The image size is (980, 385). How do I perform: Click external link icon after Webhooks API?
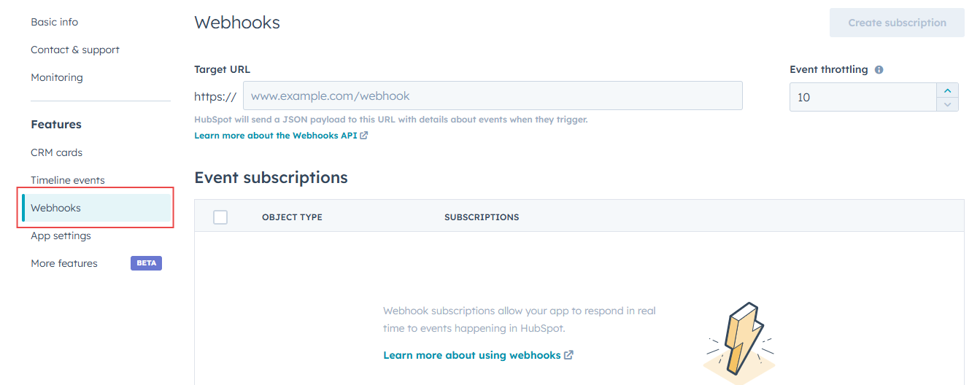pos(364,136)
